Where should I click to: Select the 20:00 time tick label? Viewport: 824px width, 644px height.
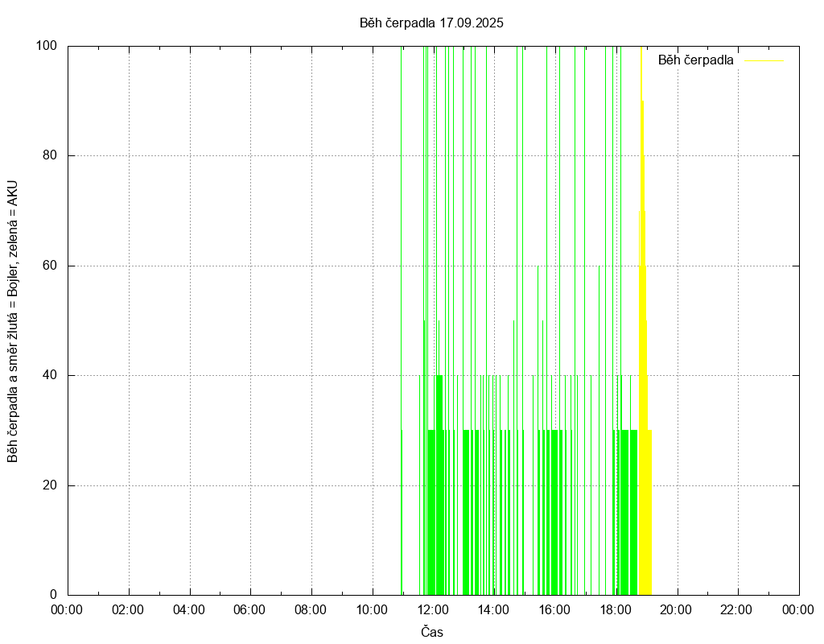(677, 609)
